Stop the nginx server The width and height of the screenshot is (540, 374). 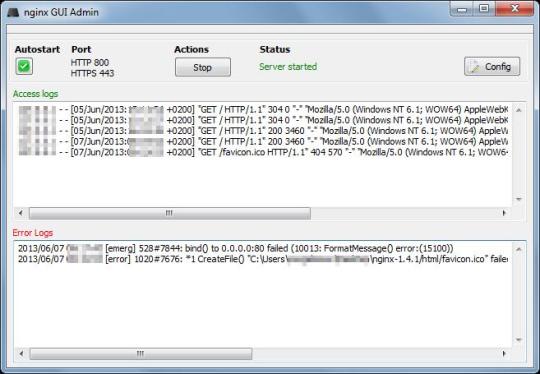point(203,67)
